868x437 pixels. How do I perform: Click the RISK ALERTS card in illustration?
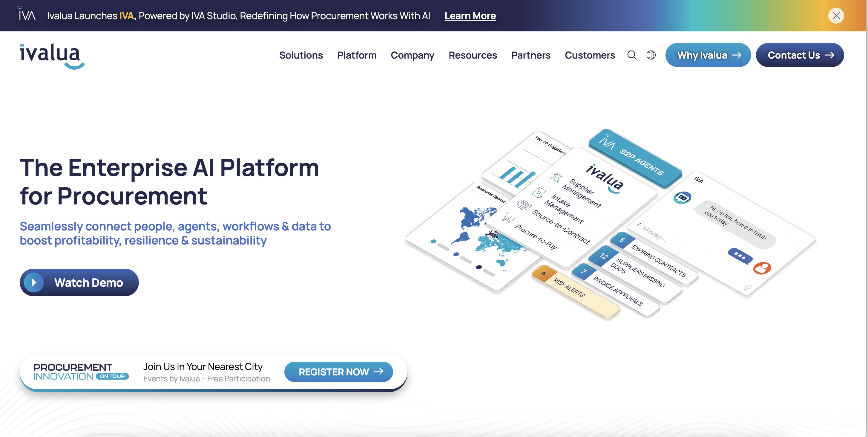coord(576,292)
